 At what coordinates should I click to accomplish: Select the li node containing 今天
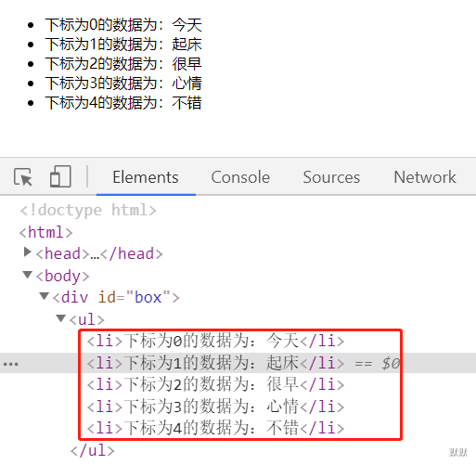pyautogui.click(x=215, y=341)
